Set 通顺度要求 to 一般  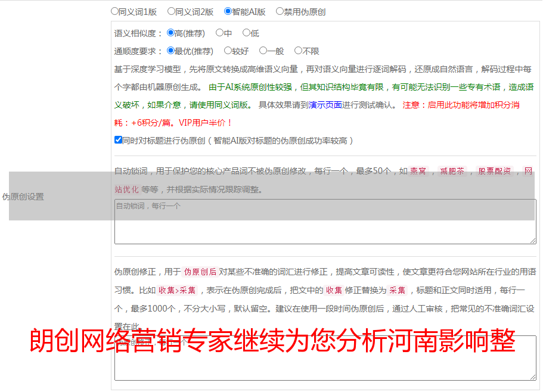pyautogui.click(x=263, y=51)
